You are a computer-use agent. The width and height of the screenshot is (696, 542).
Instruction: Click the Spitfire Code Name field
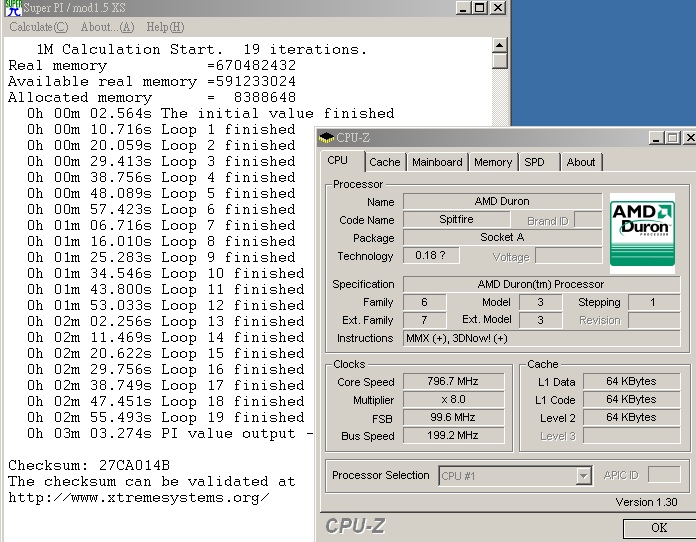456,219
